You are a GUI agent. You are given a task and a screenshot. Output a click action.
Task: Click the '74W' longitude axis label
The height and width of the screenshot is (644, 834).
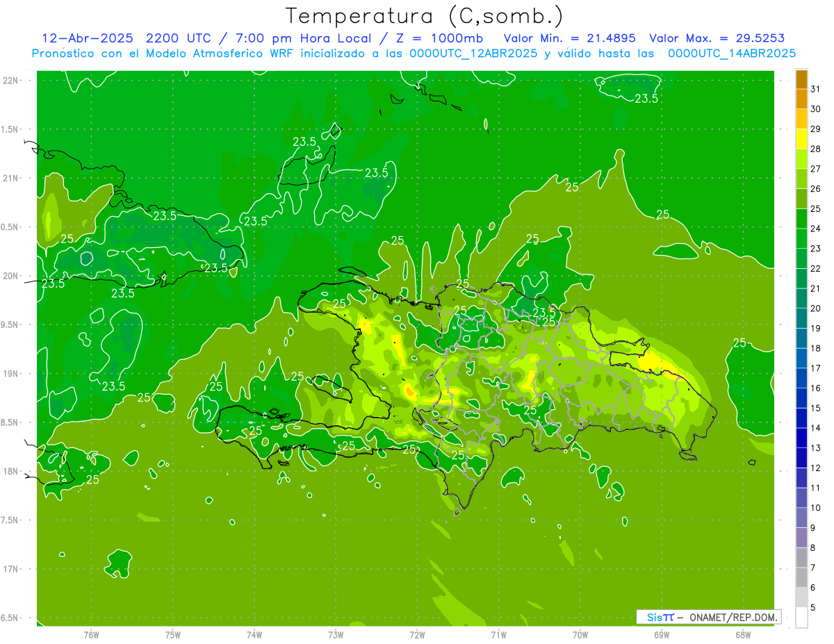tap(254, 634)
